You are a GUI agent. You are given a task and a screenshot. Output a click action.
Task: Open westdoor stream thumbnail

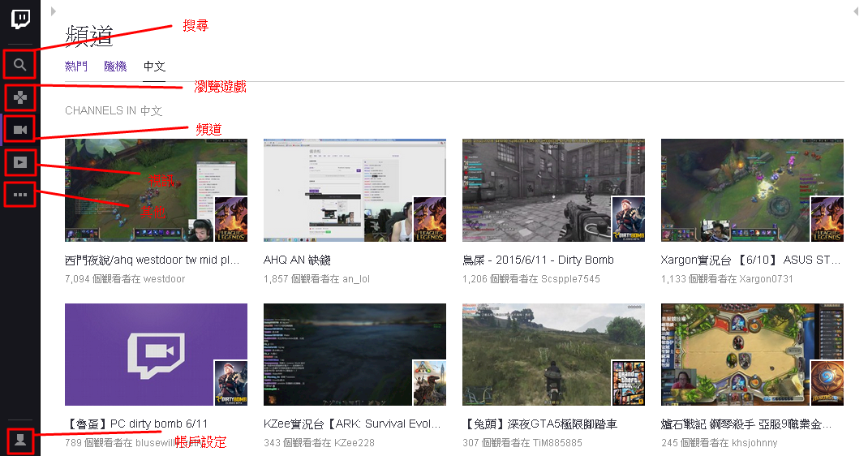156,191
